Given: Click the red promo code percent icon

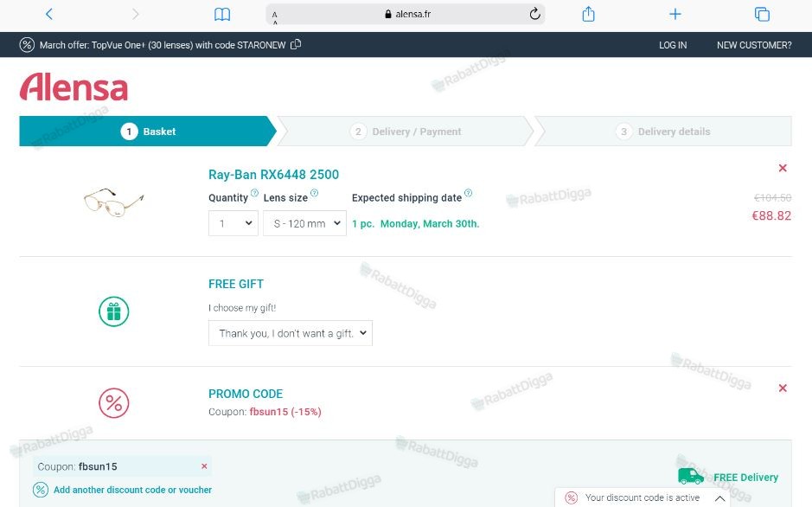Looking at the screenshot, I should click(x=114, y=403).
